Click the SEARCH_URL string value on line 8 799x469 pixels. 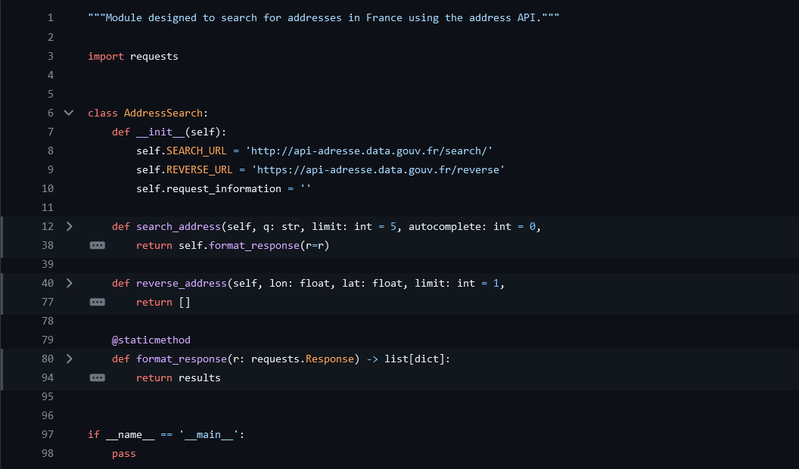tap(372, 151)
